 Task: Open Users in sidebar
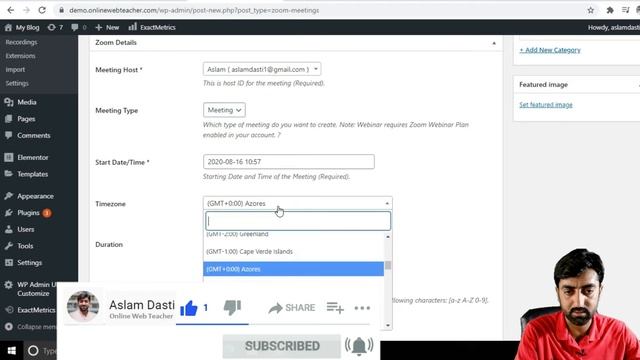[x=26, y=229]
